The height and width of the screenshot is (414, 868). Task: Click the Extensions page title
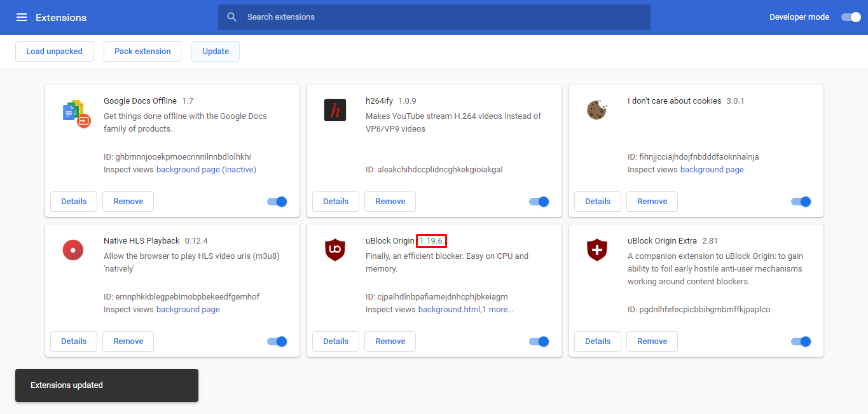point(61,17)
